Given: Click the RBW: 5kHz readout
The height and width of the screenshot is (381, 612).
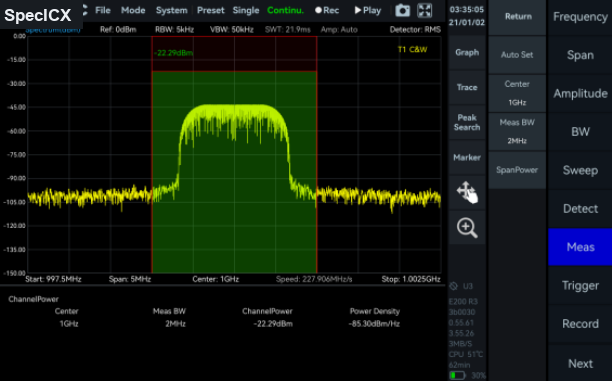Looking at the screenshot, I should [x=174, y=30].
